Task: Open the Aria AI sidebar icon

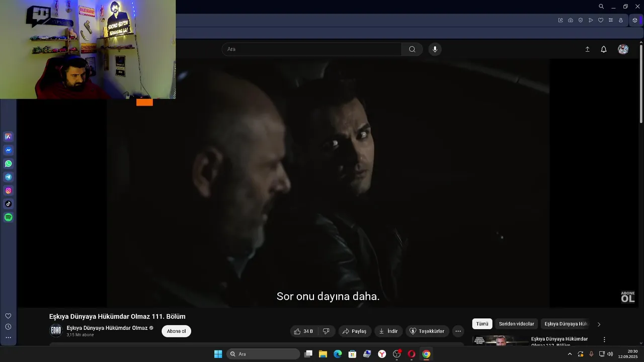Action: coord(9,137)
